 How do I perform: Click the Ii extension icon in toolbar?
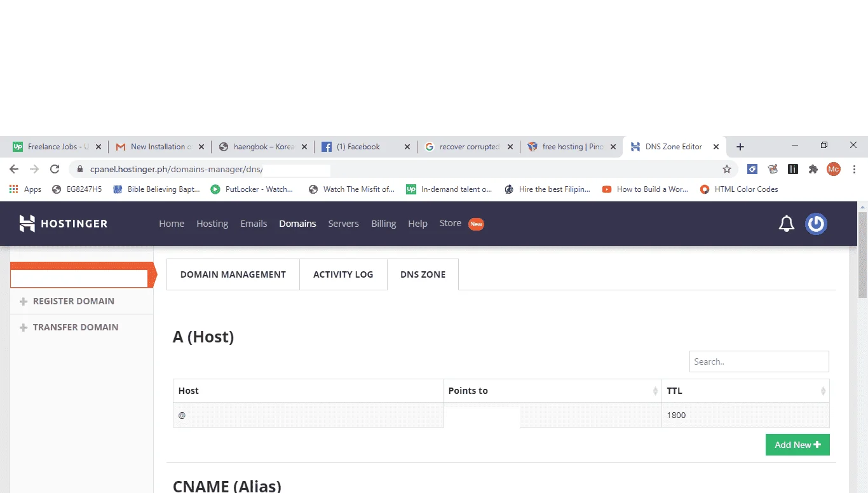(793, 169)
